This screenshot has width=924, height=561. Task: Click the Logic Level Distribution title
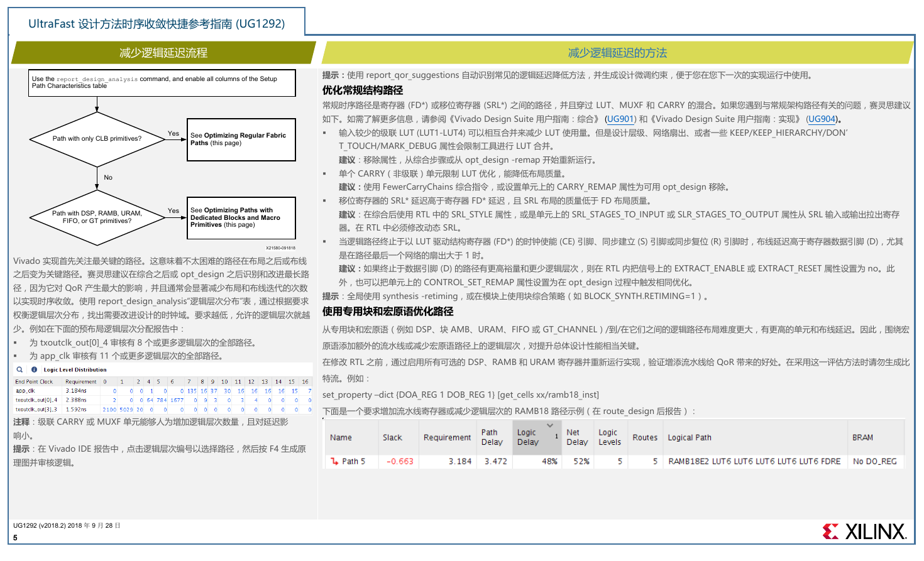point(75,369)
